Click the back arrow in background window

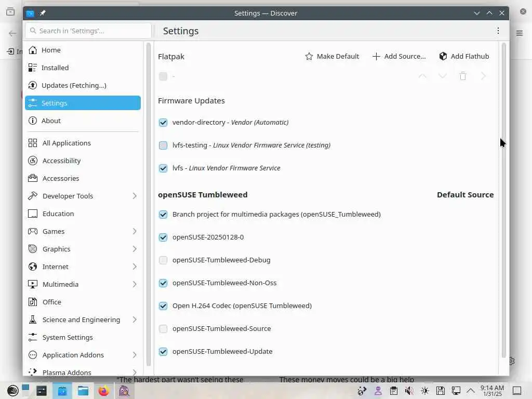12,33
